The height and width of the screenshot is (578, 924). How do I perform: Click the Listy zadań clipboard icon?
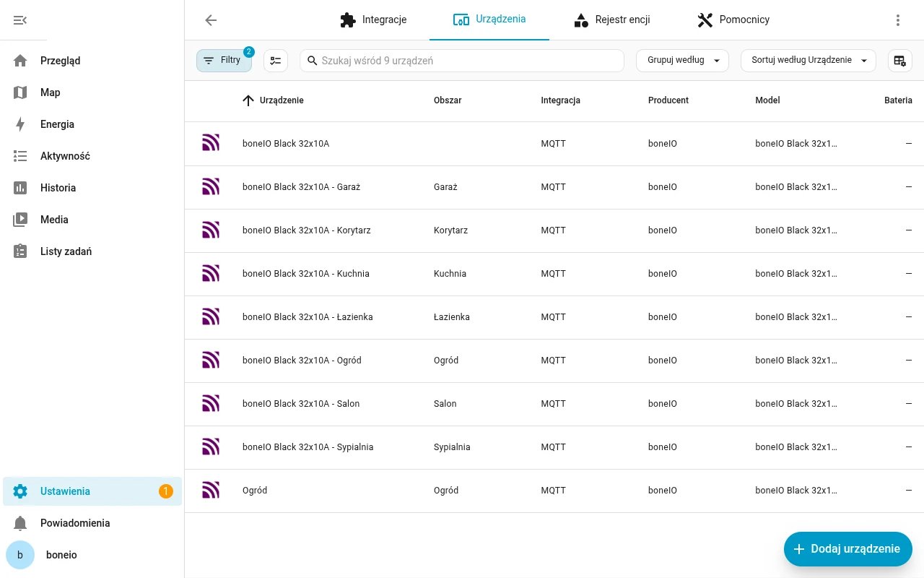coord(20,251)
